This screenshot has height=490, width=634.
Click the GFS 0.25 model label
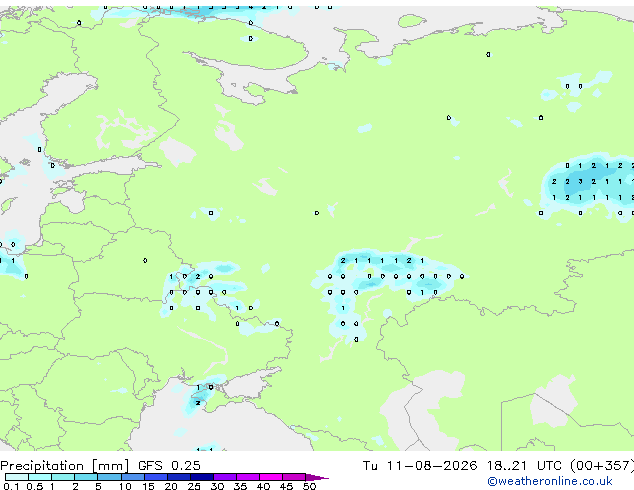point(169,466)
